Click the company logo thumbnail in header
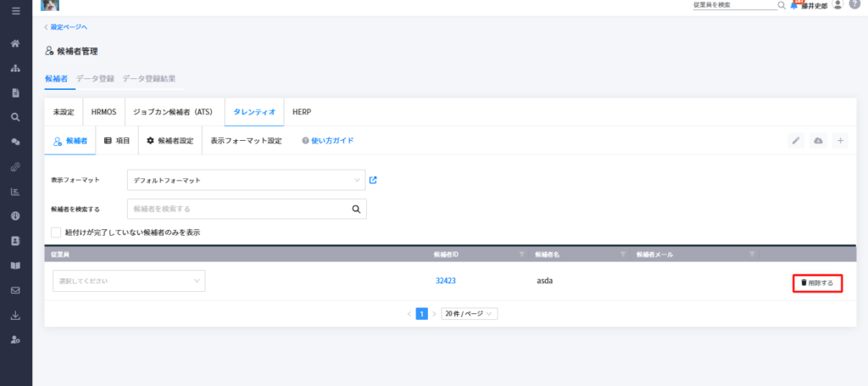 point(50,5)
